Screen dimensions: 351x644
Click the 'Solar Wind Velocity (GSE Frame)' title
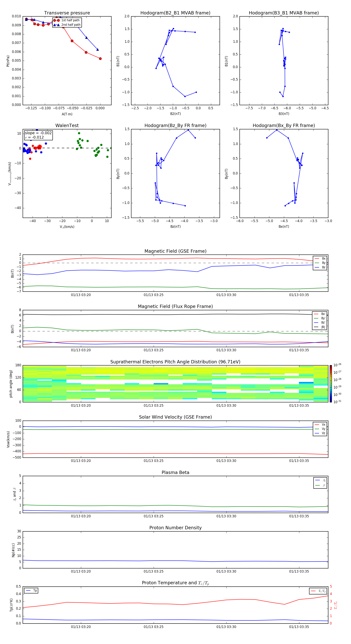pos(175,417)
